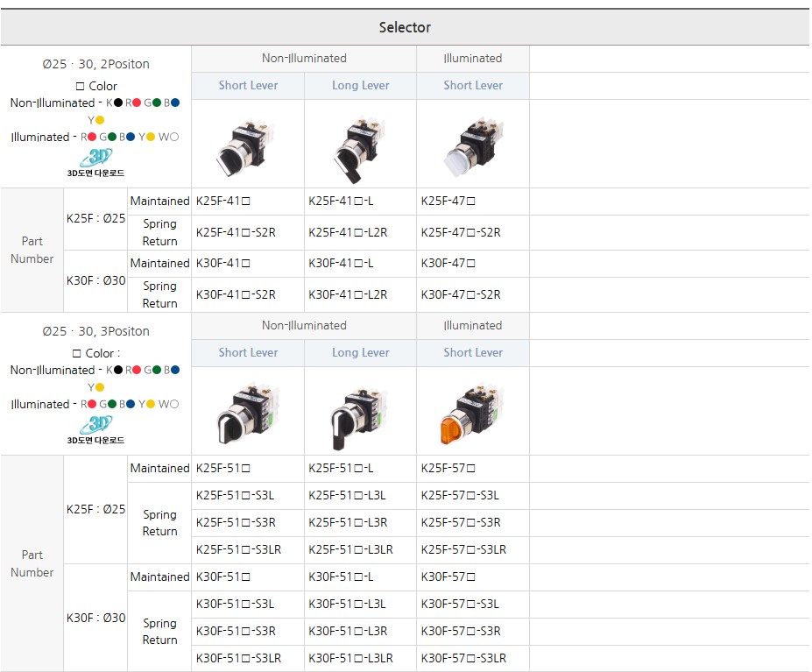Select the Long Lever header in 2-position table

point(360,86)
